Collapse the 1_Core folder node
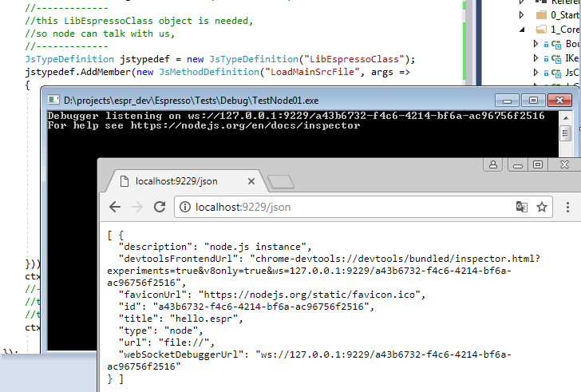 522,30
